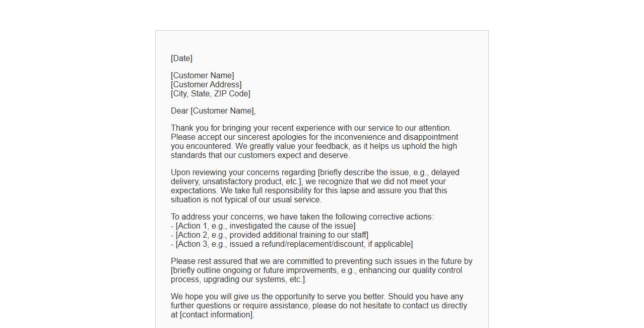Viewport: 644px width, 328px height.
Task: Click the [Customer Name] line above the address
Action: (202, 76)
